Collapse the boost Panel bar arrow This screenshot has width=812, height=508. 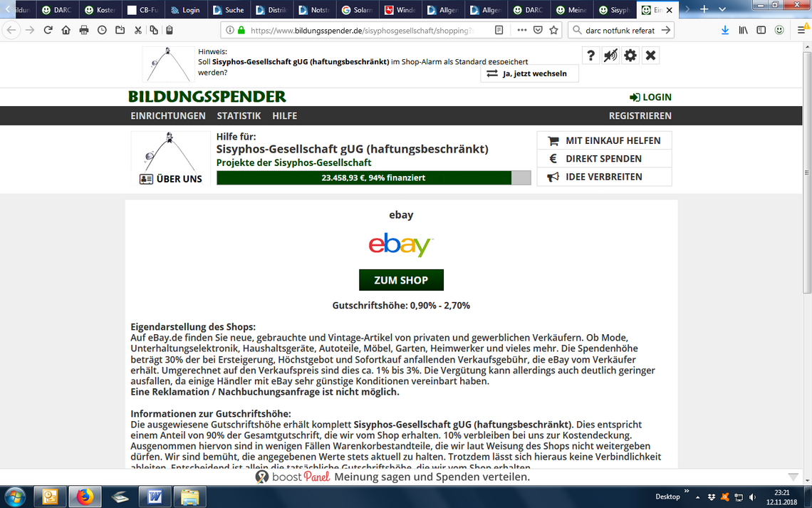[x=793, y=477]
